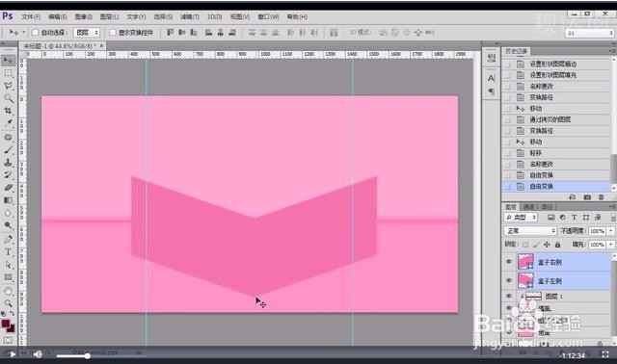Image resolution: width=617 pixels, height=364 pixels.
Task: Select the Move tool in the toolbox
Action: point(8,60)
